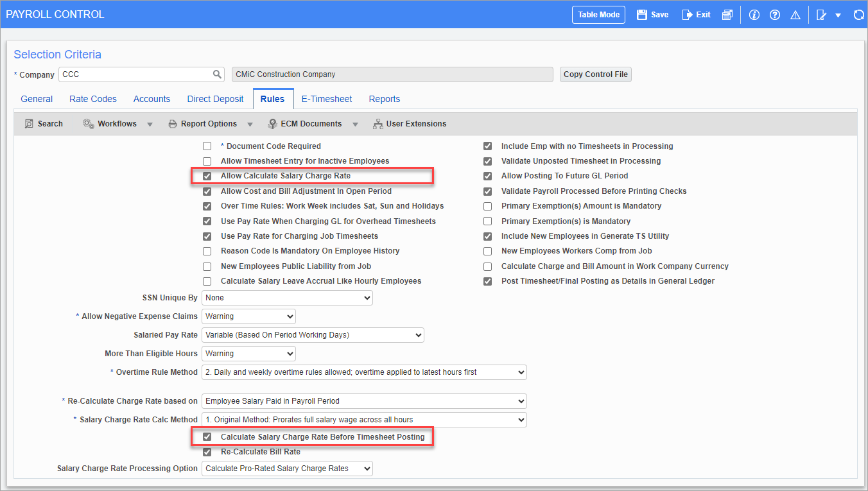Switch to the E-Timesheet tab
The height and width of the screenshot is (491, 868).
327,99
